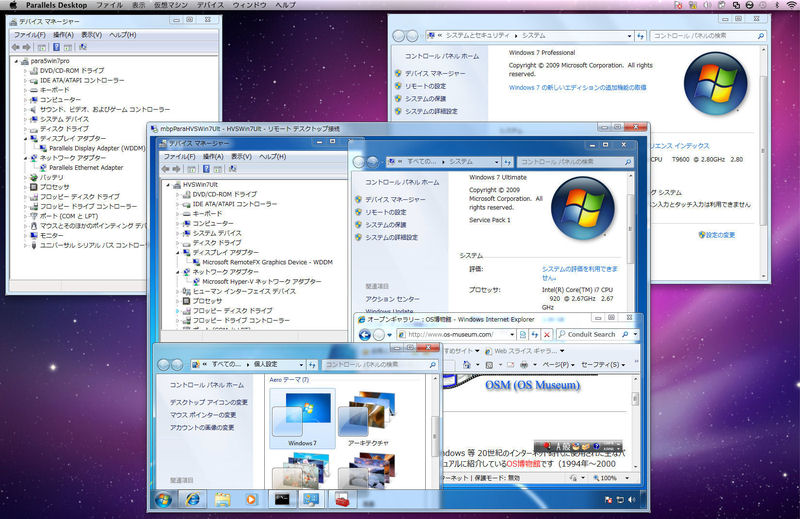This screenshot has height=519, width=800.
Task: Open 表示(V) menu in HVSWin7Ult Device Manager
Action: [241, 157]
